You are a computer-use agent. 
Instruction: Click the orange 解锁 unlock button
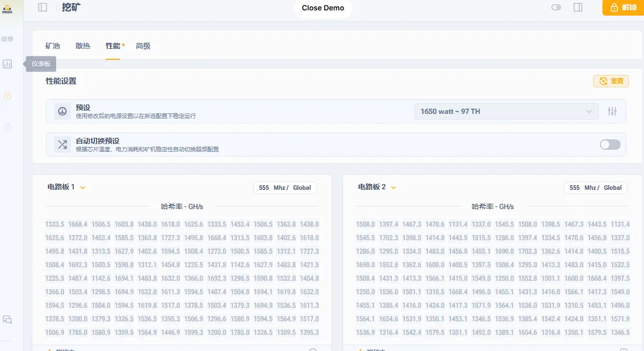pos(623,8)
